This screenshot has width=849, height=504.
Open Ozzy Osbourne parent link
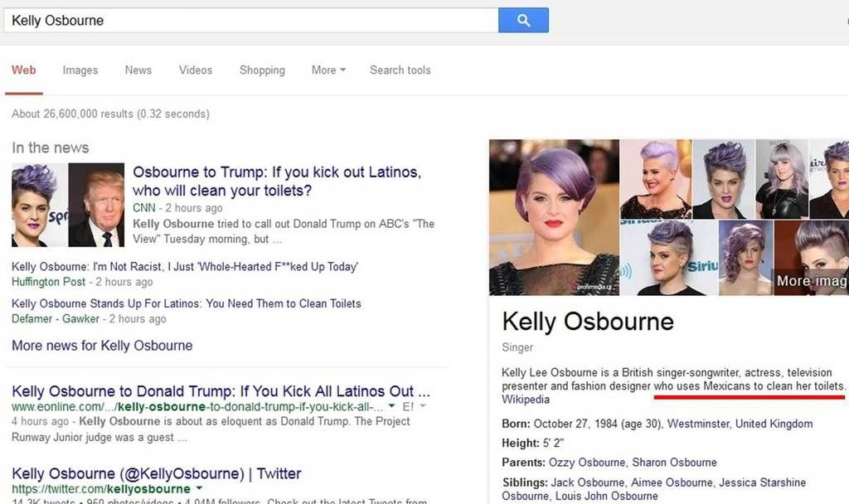[587, 463]
